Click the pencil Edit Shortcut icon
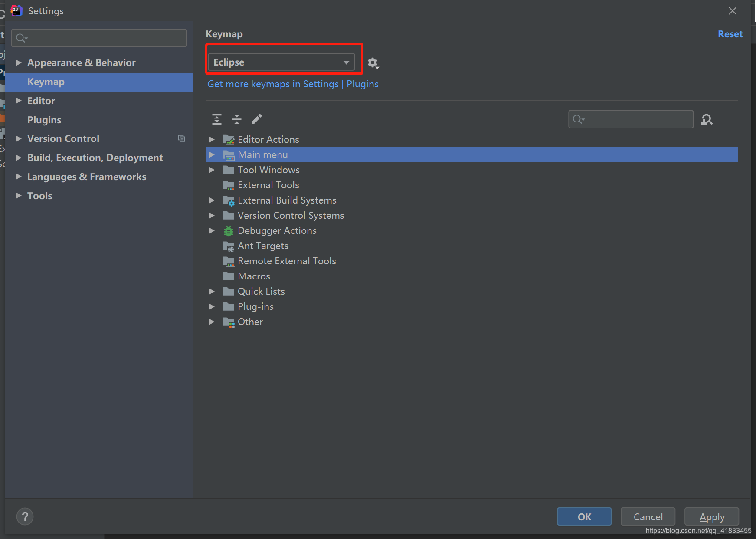756x539 pixels. (257, 119)
